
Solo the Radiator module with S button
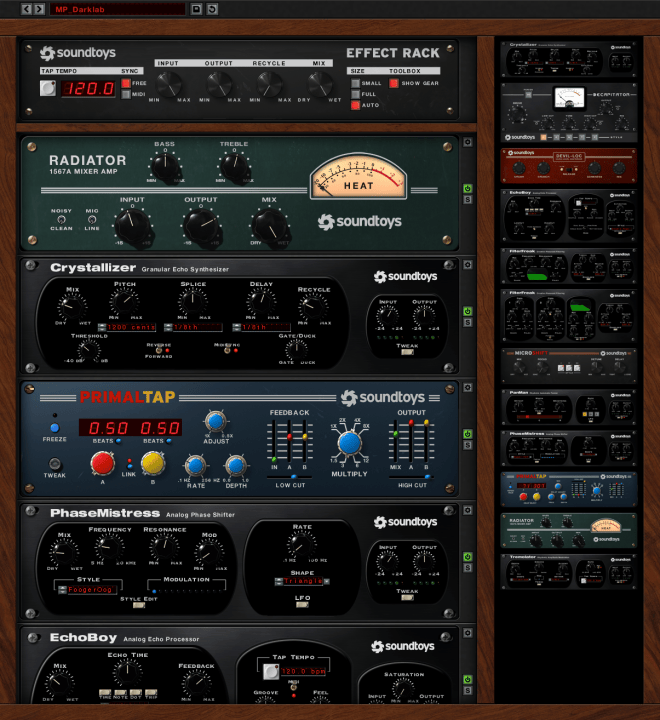468,199
